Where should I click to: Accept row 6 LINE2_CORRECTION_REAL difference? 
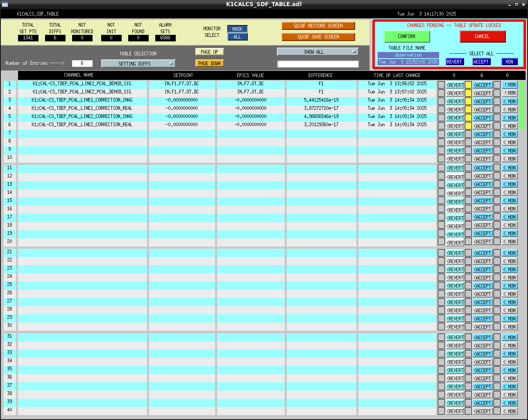(483, 126)
